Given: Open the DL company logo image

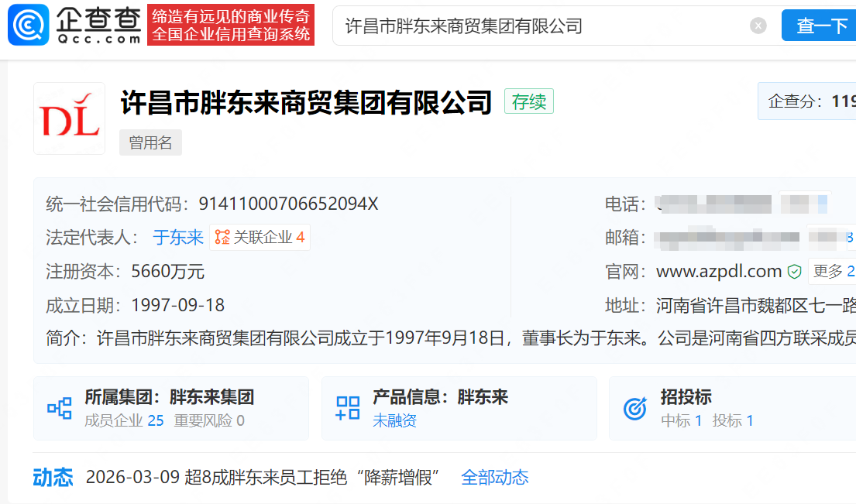Looking at the screenshot, I should tap(69, 118).
